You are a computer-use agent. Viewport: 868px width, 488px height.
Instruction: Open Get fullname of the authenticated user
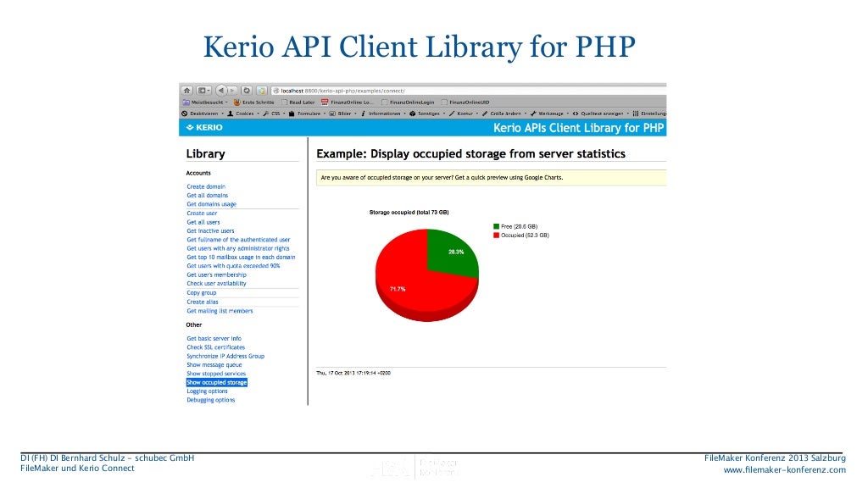[238, 240]
